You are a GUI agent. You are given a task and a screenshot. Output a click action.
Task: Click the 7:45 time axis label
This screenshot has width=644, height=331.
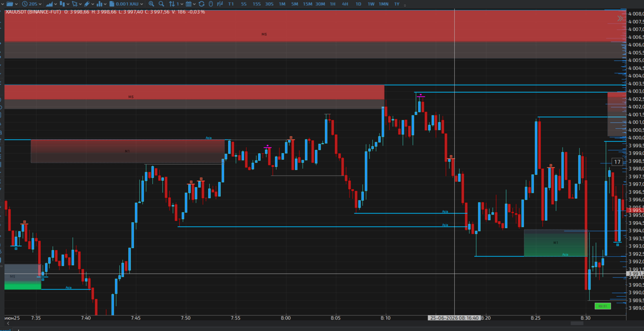coord(136,318)
